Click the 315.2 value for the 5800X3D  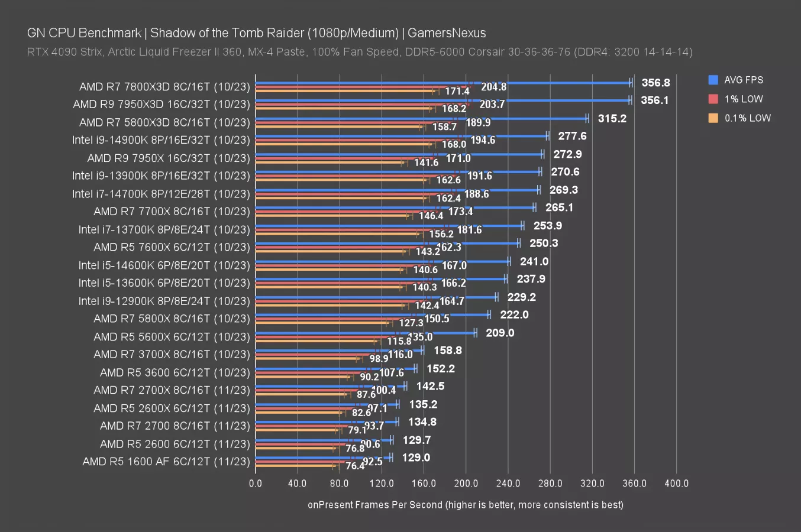click(x=612, y=118)
